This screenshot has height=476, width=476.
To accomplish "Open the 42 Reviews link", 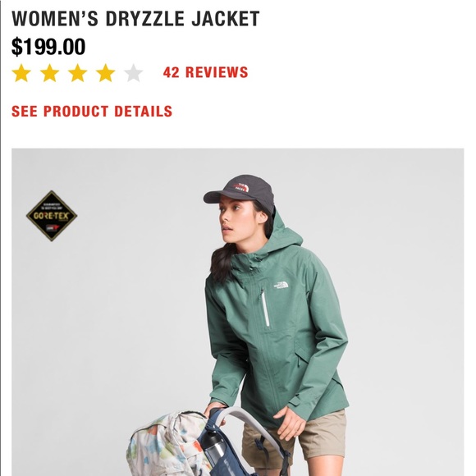I will (205, 72).
